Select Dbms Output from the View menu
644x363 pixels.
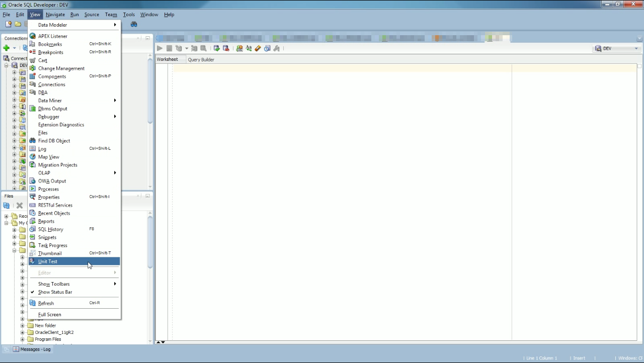pos(74,109)
